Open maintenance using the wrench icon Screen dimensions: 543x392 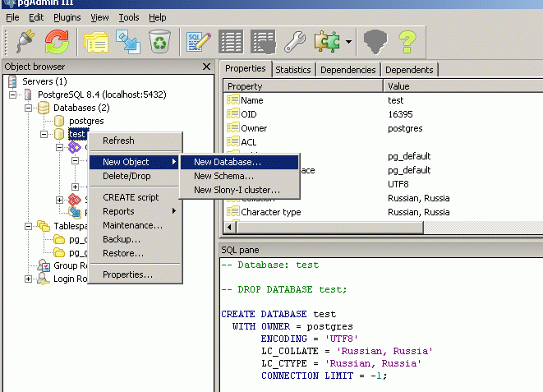(x=295, y=42)
